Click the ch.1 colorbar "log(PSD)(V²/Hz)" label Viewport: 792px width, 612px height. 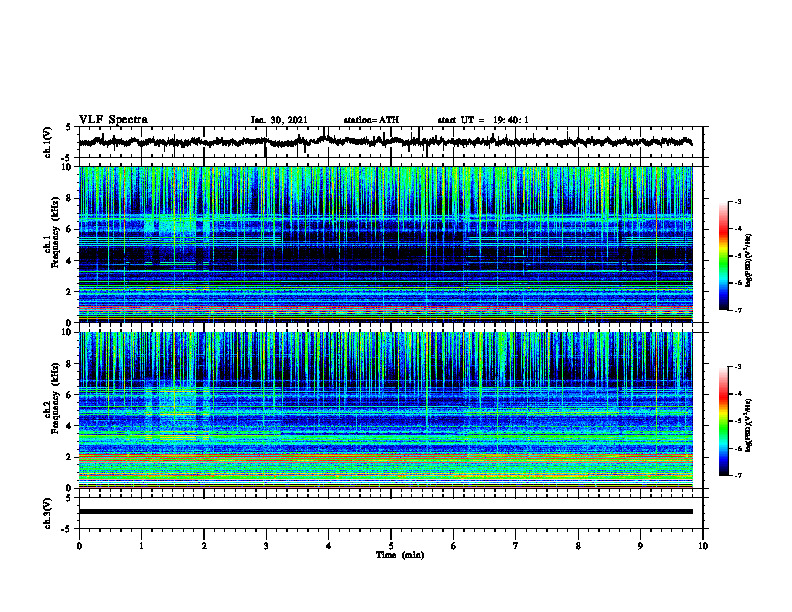coord(750,260)
